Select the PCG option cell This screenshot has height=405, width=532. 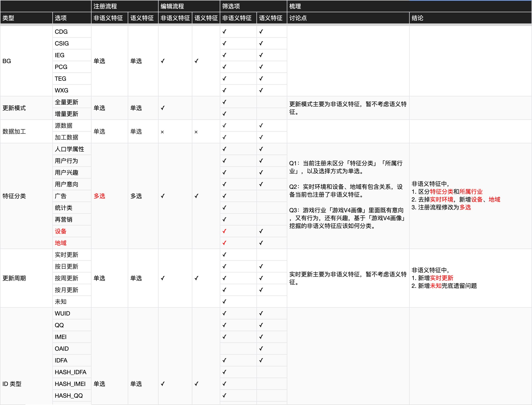point(72,67)
